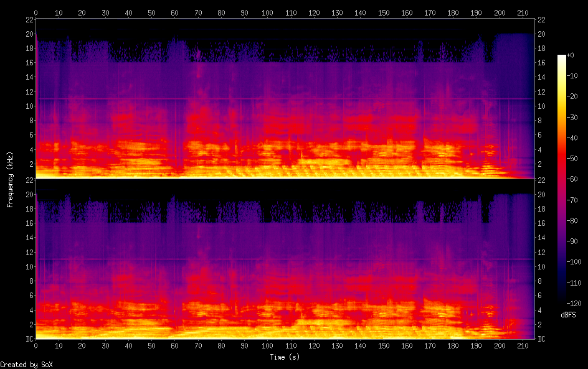The height and width of the screenshot is (369, 588).
Task: Click the "-50" value on the color scale
Action: click(x=572, y=159)
